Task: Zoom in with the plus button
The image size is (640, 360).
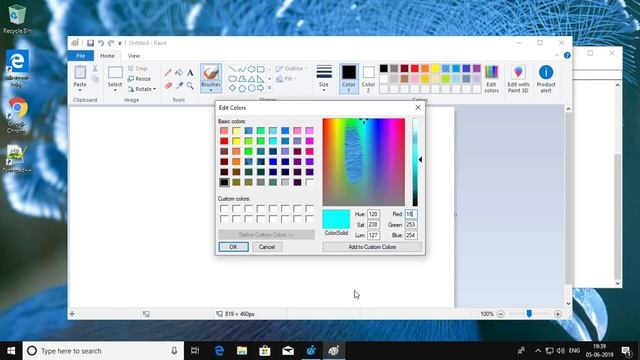Action: 558,314
